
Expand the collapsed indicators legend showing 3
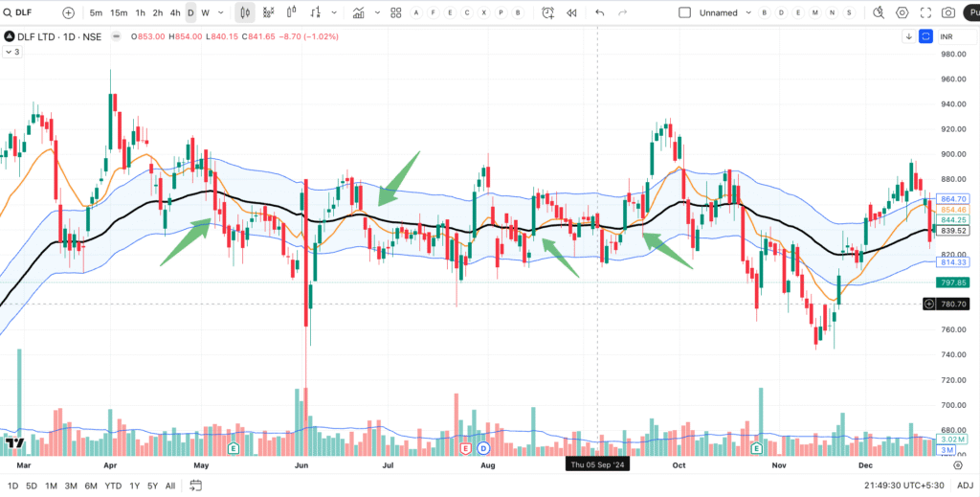pos(12,52)
